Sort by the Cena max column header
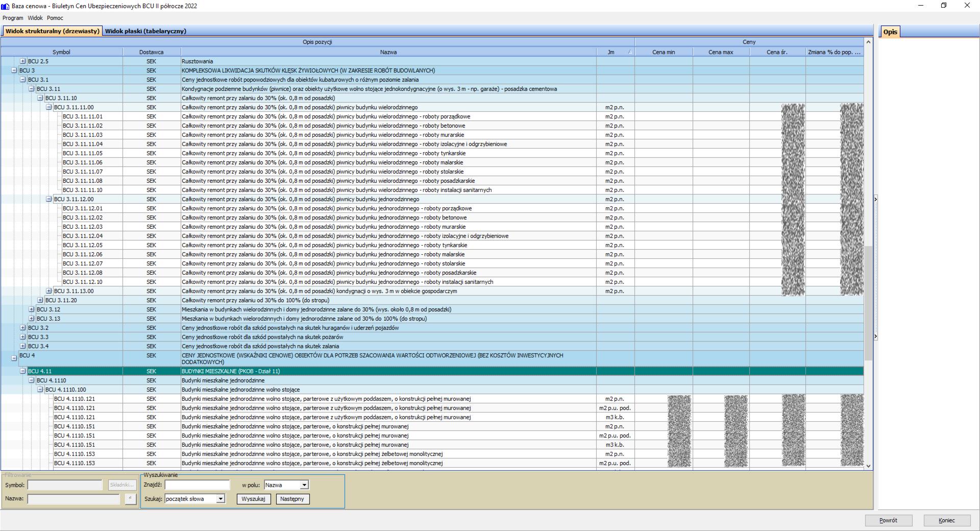 coord(721,52)
